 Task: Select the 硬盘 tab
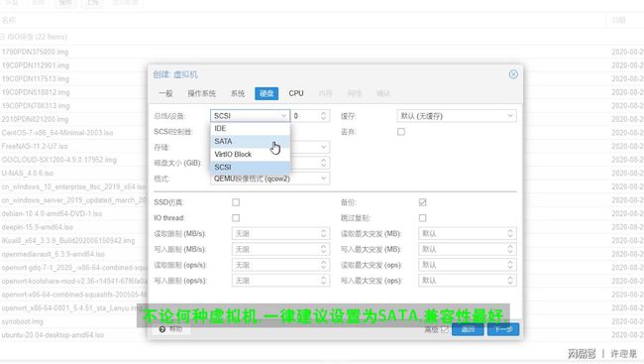(x=267, y=93)
